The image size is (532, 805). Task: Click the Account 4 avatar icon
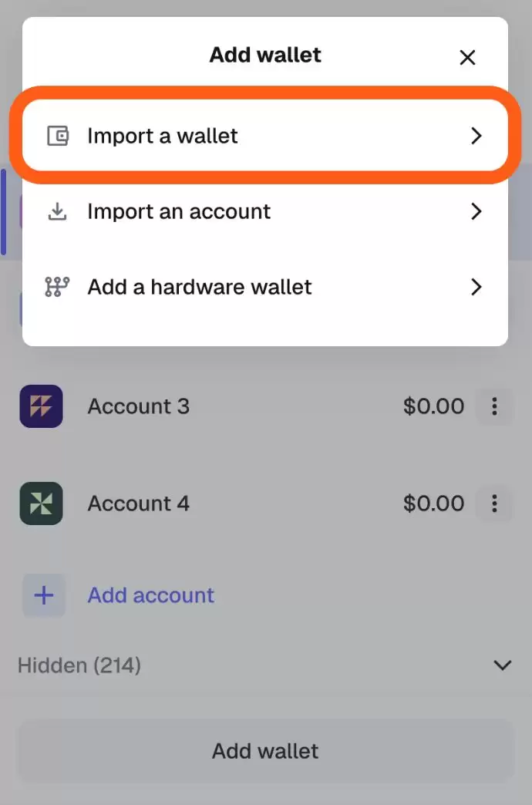(40, 504)
